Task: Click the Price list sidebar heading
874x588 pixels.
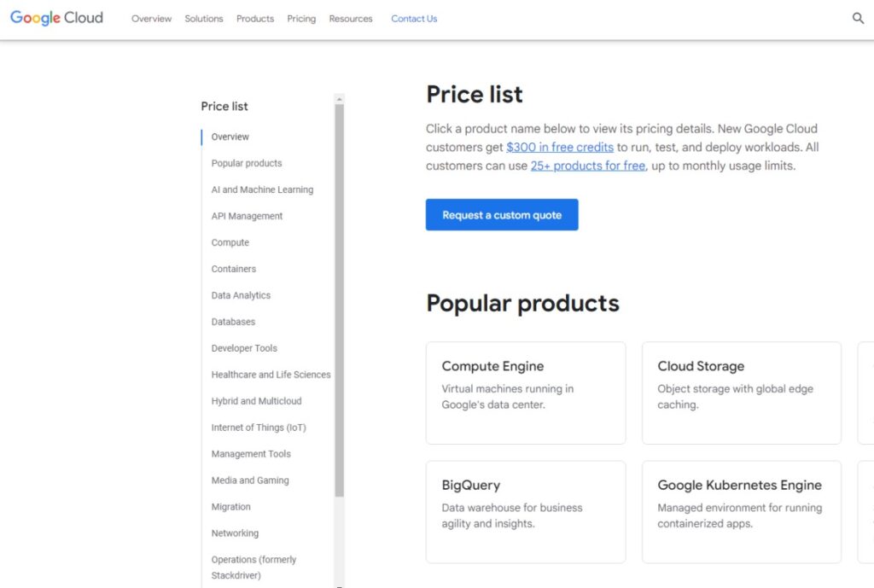Action: 224,106
